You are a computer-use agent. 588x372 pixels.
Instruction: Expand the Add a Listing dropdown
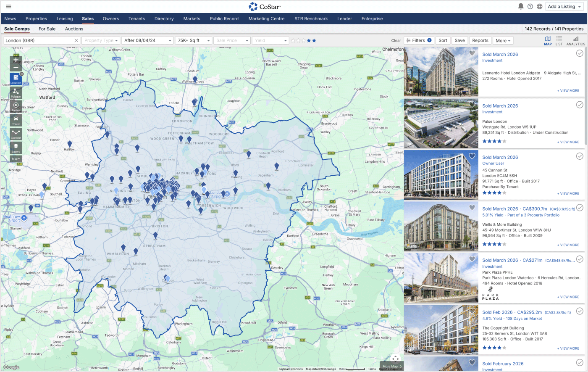pos(564,6)
